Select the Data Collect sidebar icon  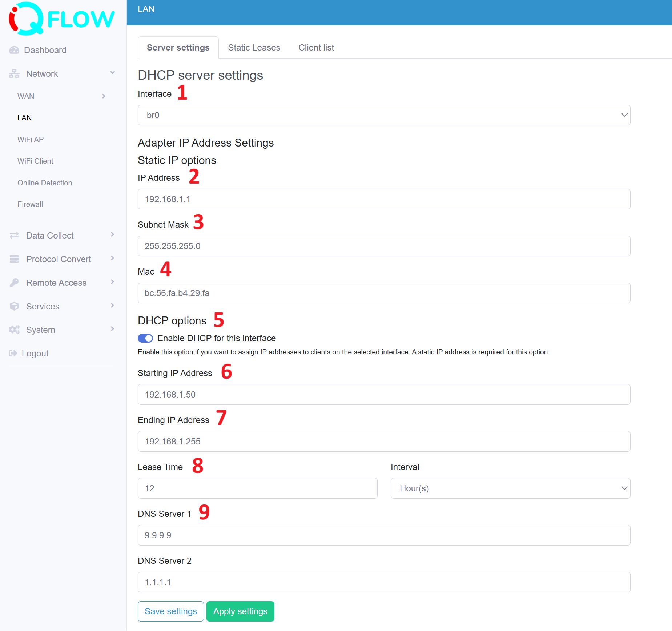14,235
